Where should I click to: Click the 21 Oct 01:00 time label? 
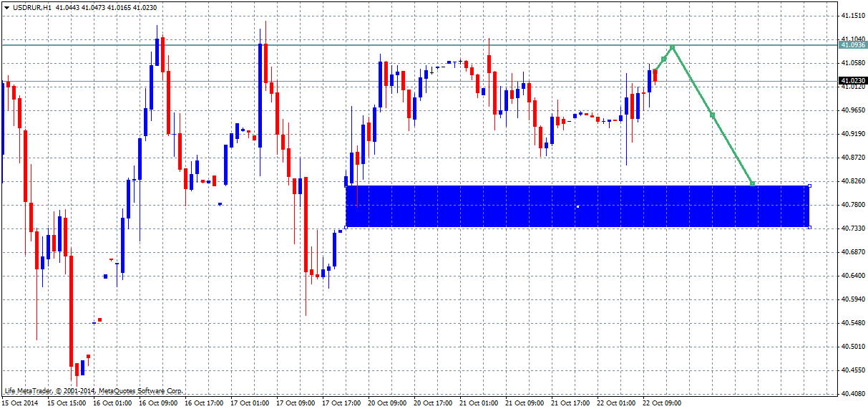point(478,403)
